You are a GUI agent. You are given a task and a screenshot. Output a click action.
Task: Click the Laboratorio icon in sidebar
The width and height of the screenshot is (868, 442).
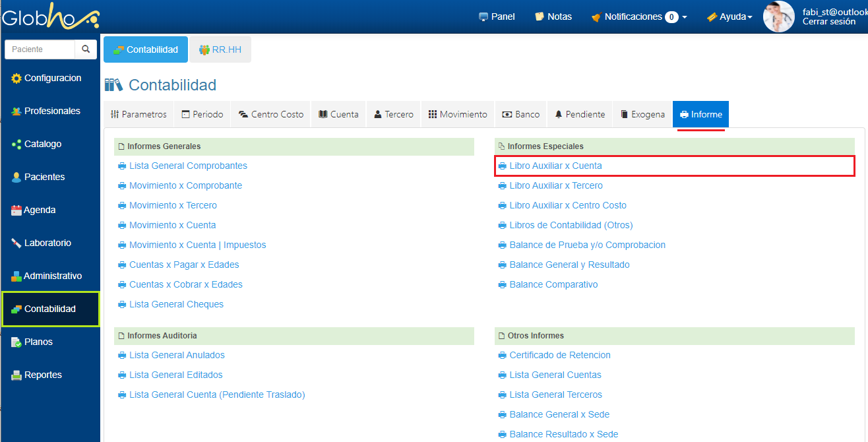[x=16, y=243]
